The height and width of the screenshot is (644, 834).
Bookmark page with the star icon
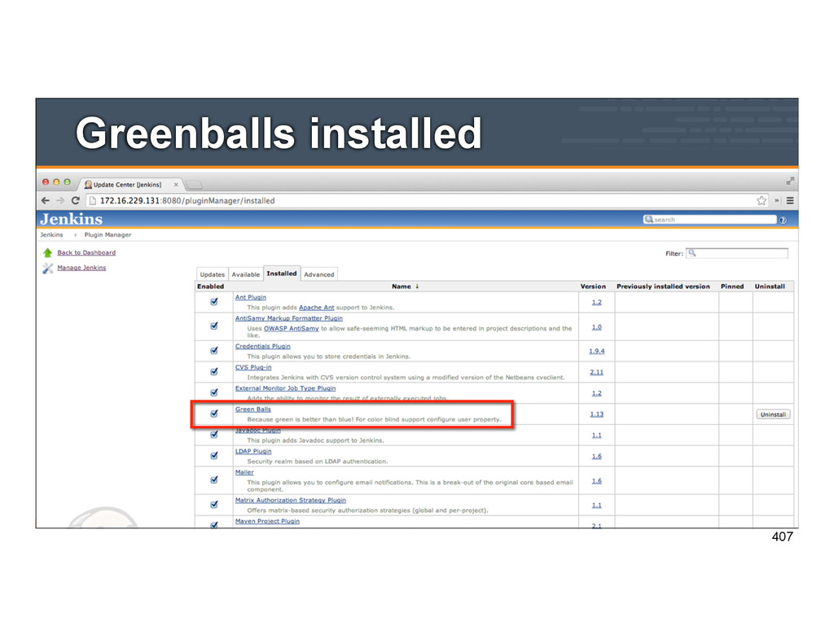(762, 200)
